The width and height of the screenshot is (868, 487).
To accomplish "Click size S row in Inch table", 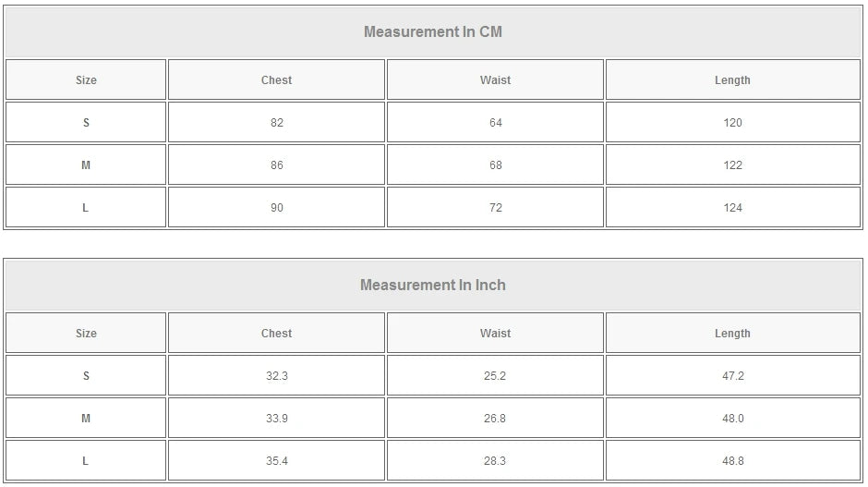I will click(86, 376).
